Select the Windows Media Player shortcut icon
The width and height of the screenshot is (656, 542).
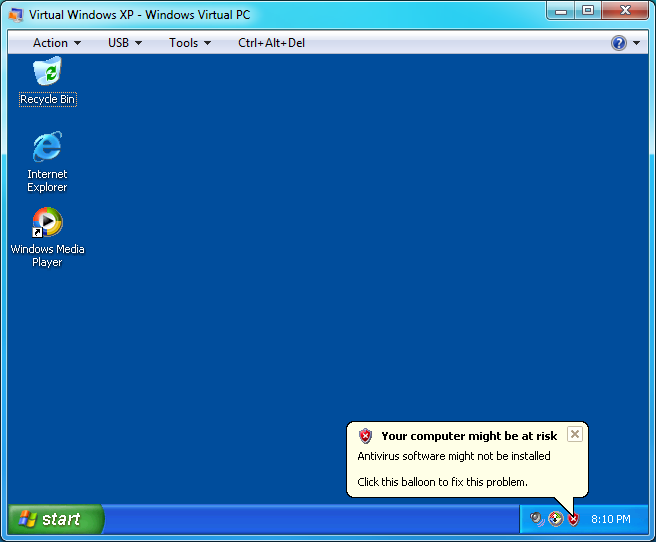pyautogui.click(x=48, y=222)
